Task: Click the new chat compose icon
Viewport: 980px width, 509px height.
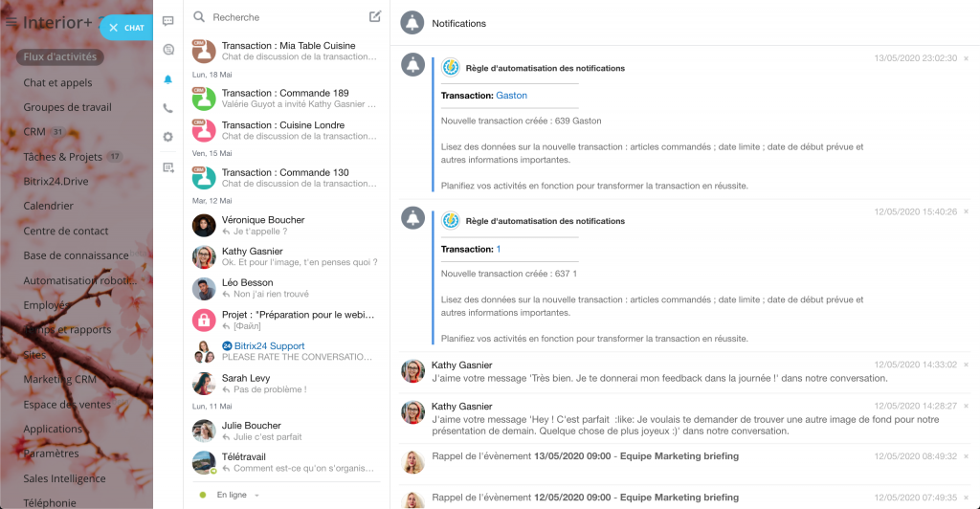Action: click(375, 16)
